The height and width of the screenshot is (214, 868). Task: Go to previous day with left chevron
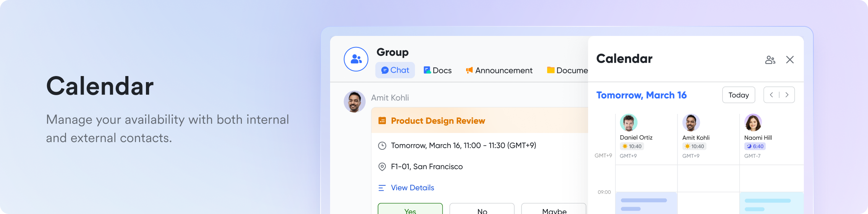coord(771,95)
